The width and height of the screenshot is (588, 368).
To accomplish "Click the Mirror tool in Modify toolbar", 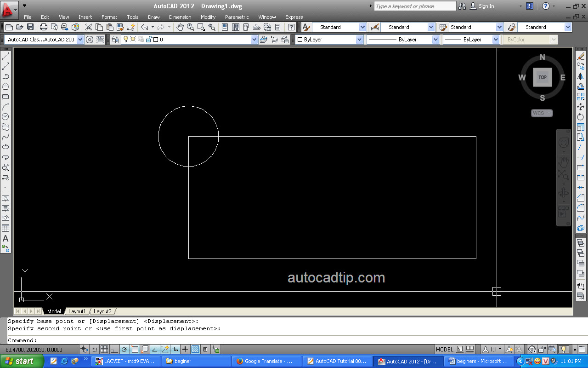I will (581, 76).
